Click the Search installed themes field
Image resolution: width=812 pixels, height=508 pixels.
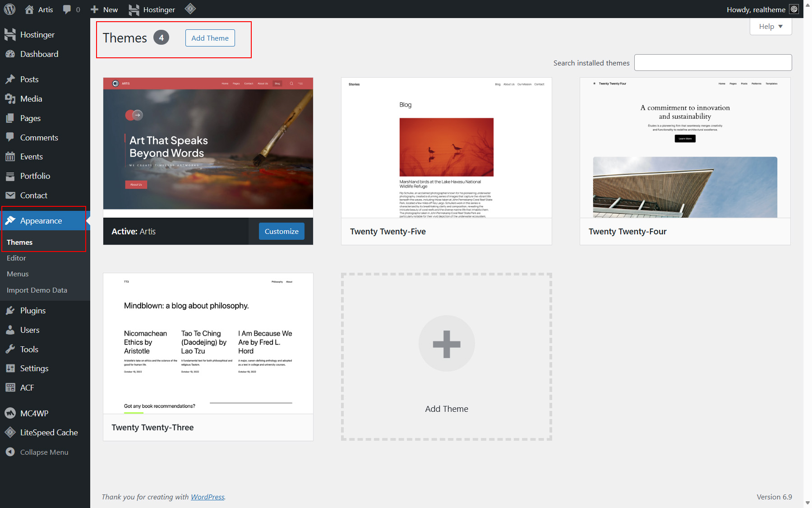[x=713, y=63]
